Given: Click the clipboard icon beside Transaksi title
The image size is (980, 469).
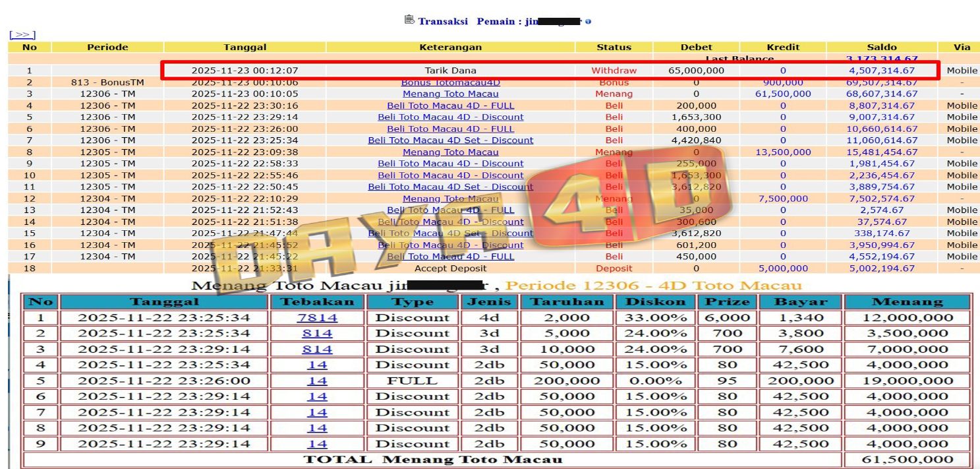Looking at the screenshot, I should point(409,20).
